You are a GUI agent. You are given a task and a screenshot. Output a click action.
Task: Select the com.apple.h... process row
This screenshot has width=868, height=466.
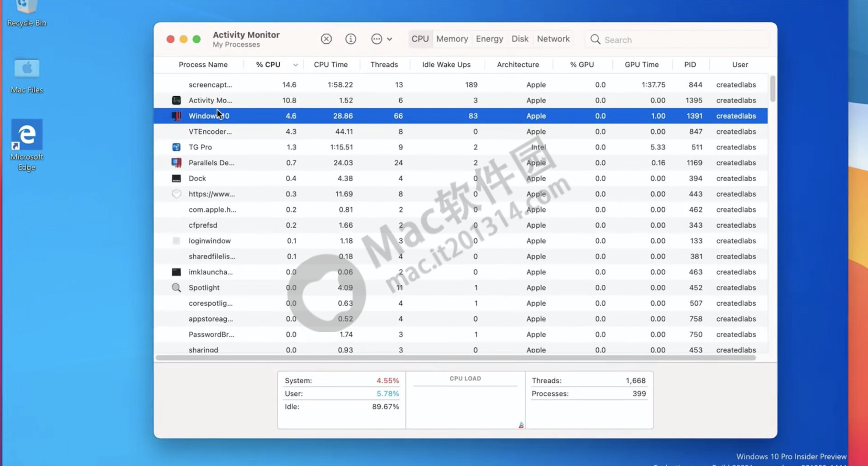pyautogui.click(x=461, y=210)
